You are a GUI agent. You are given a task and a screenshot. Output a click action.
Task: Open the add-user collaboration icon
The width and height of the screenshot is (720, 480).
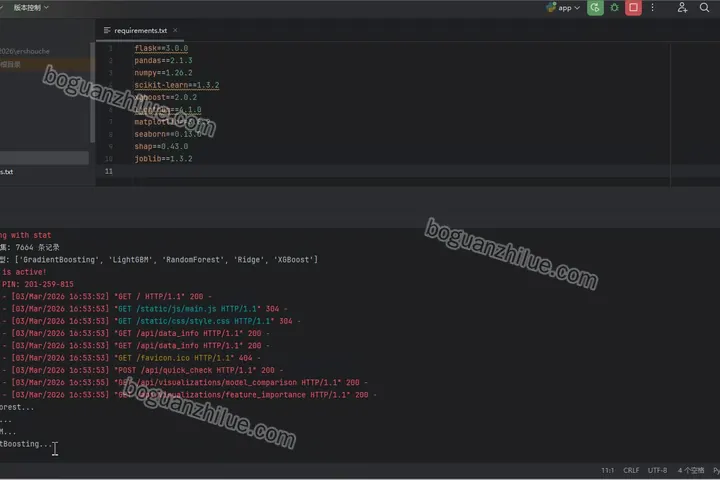(682, 8)
